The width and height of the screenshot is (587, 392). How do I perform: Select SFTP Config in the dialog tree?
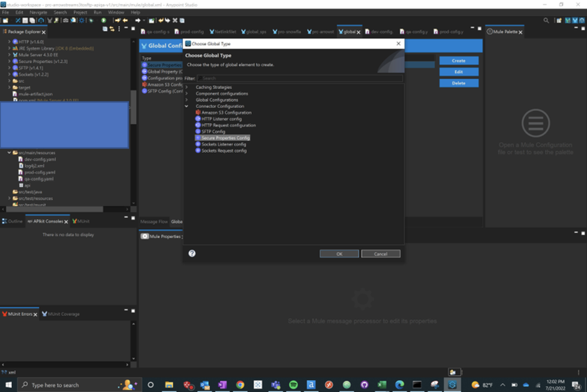tap(210, 131)
